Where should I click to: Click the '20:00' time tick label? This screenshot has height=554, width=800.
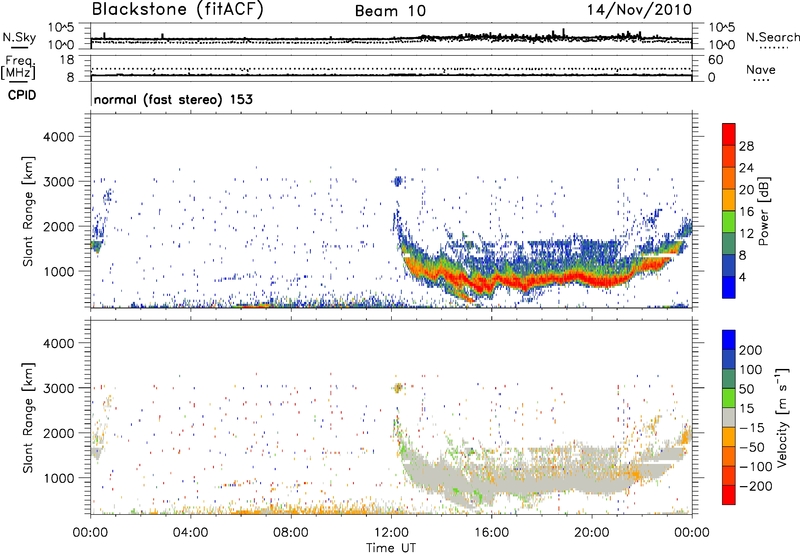tap(591, 533)
